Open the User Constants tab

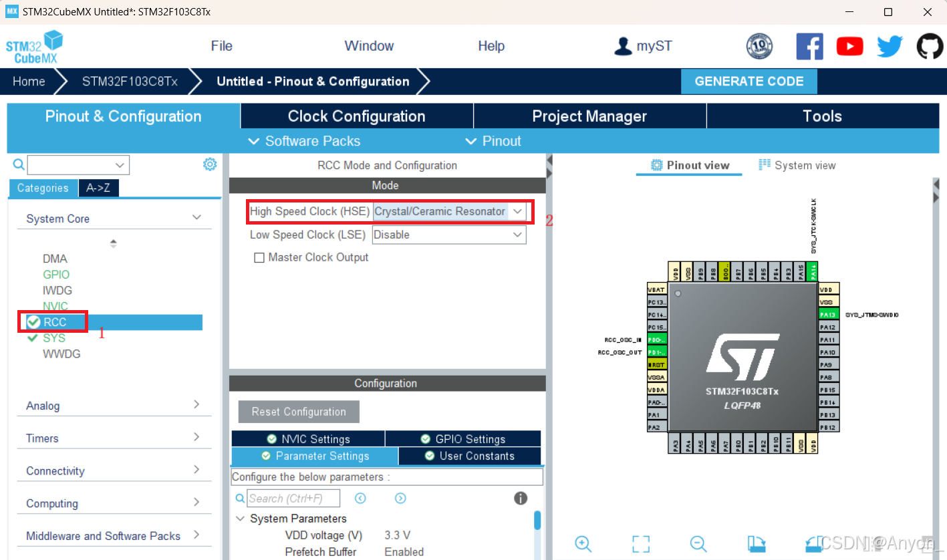coord(470,456)
